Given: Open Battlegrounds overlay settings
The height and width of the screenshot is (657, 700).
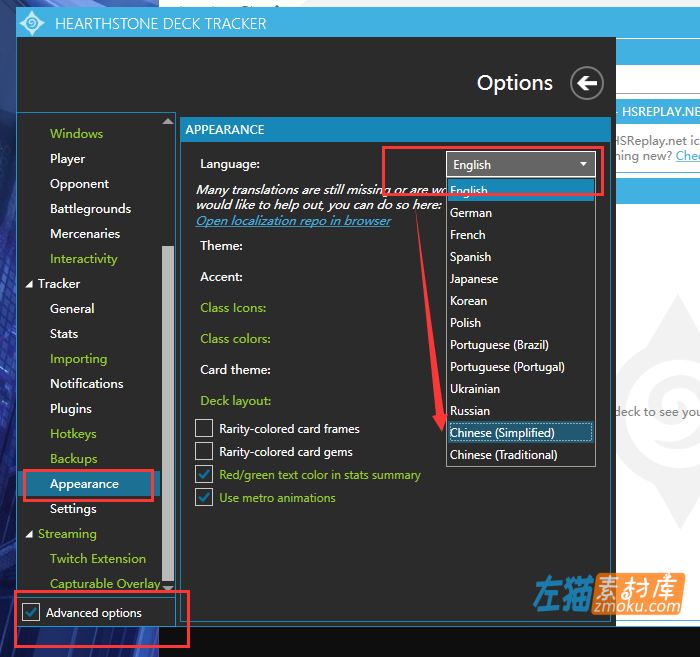Looking at the screenshot, I should click(90, 209).
